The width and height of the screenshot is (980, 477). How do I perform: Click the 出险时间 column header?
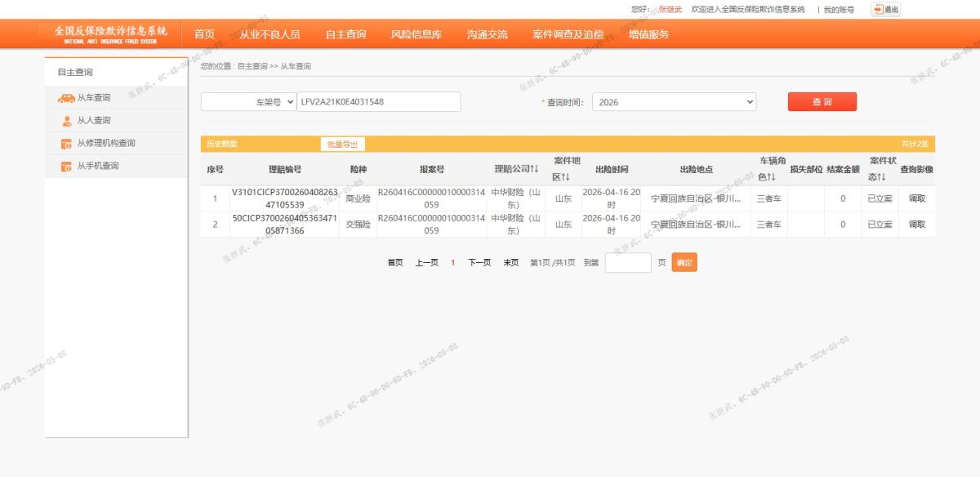[612, 170]
